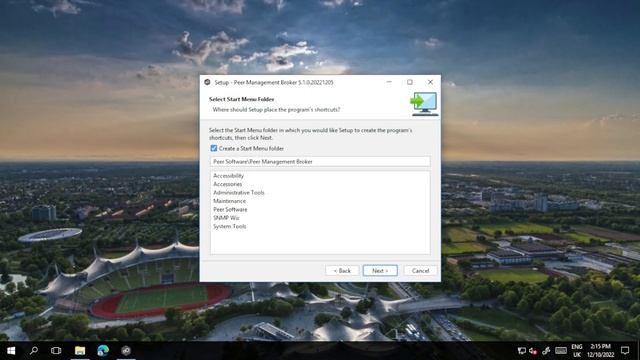Viewport: 640px width, 360px height.
Task: Go back with the Back button
Action: pos(342,271)
